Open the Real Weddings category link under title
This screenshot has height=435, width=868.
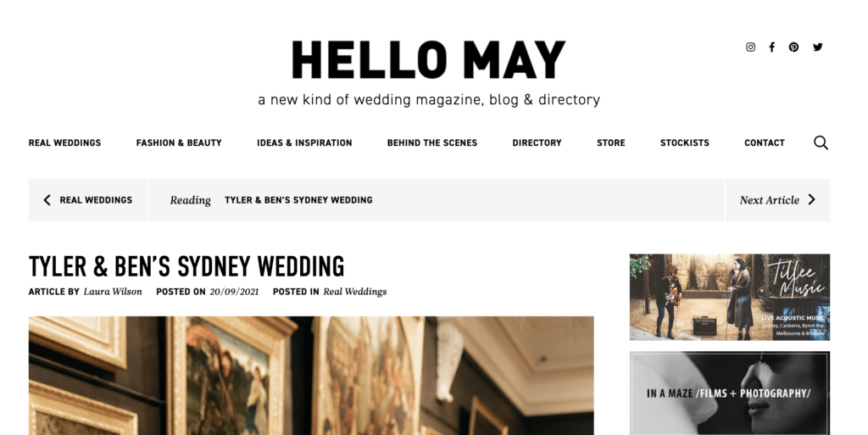tap(355, 292)
